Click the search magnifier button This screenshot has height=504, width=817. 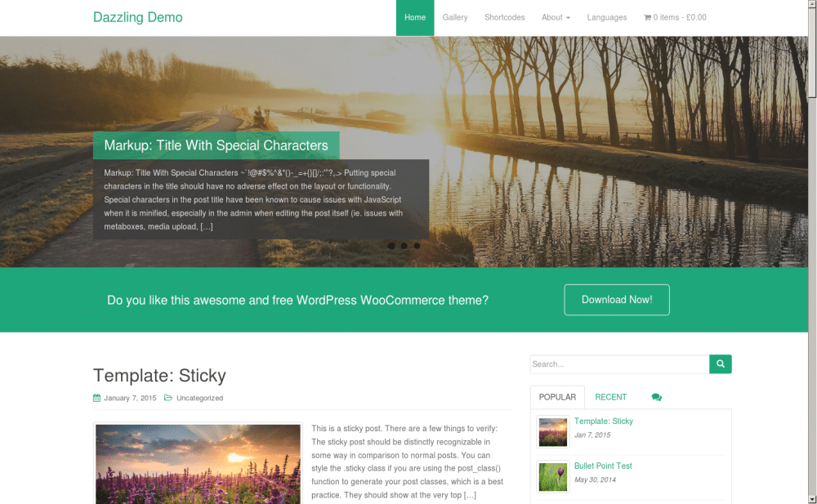(x=720, y=364)
